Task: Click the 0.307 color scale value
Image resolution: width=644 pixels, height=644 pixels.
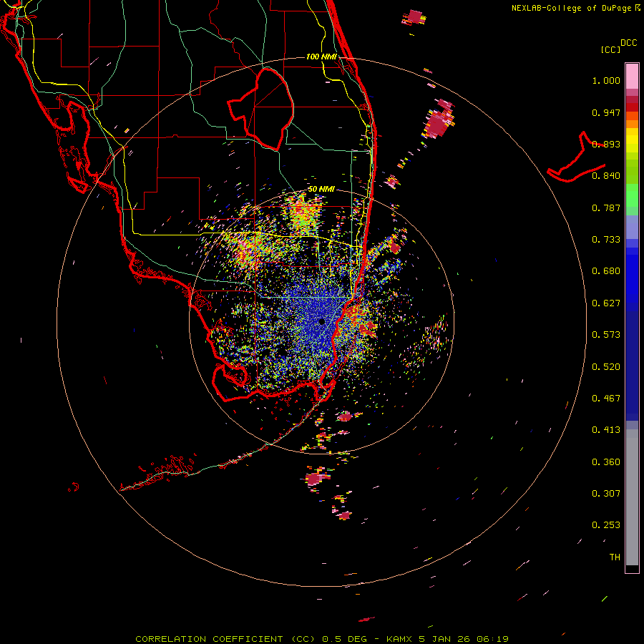Action: pos(606,494)
